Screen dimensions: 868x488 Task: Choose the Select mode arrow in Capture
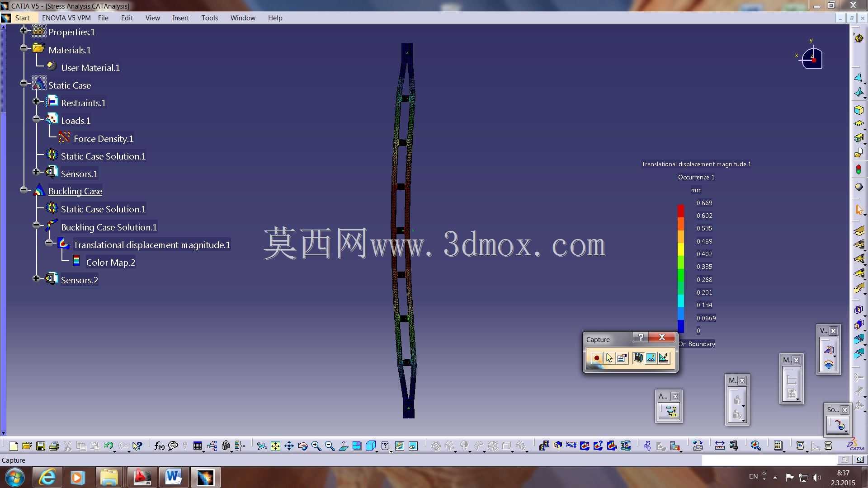click(609, 358)
